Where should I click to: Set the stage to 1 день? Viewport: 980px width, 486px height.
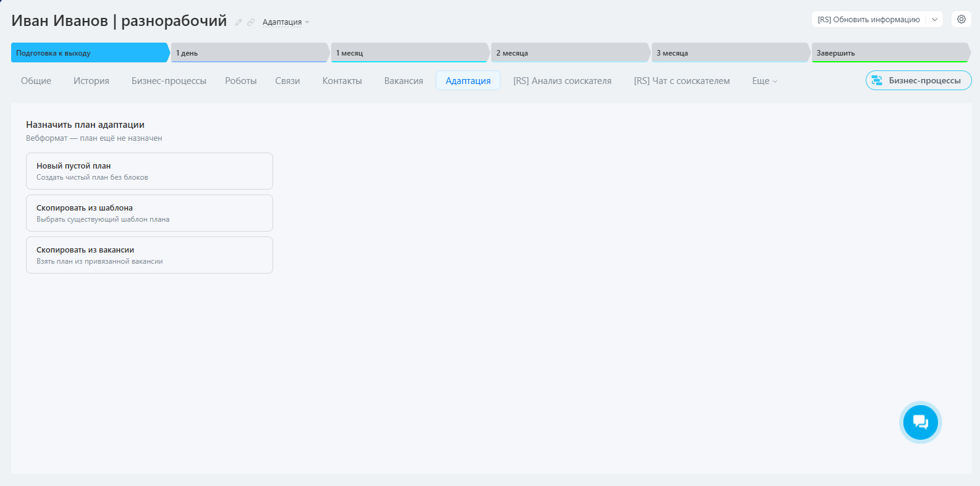pyautogui.click(x=249, y=53)
